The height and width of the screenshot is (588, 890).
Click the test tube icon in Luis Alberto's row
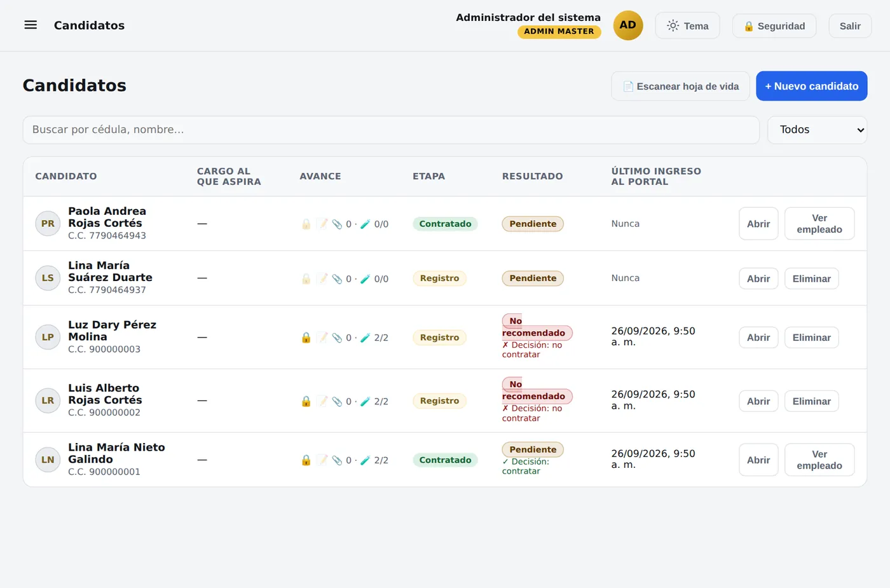365,401
